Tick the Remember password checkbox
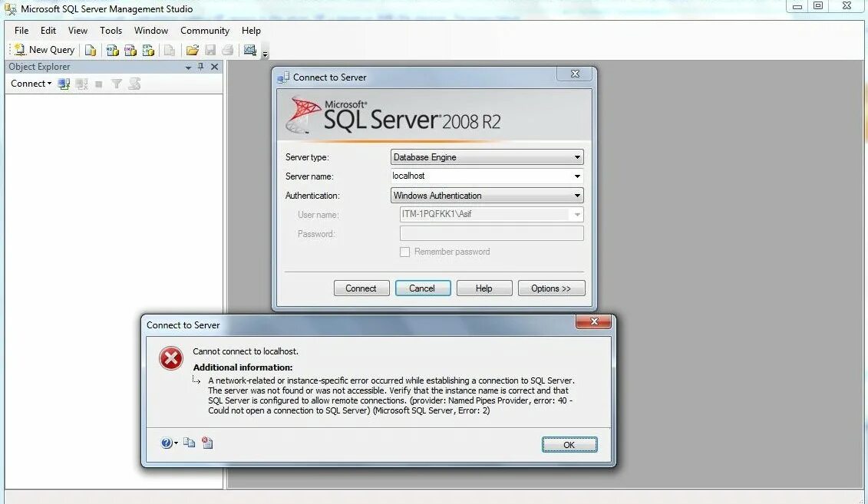The height and width of the screenshot is (504, 868). click(404, 252)
